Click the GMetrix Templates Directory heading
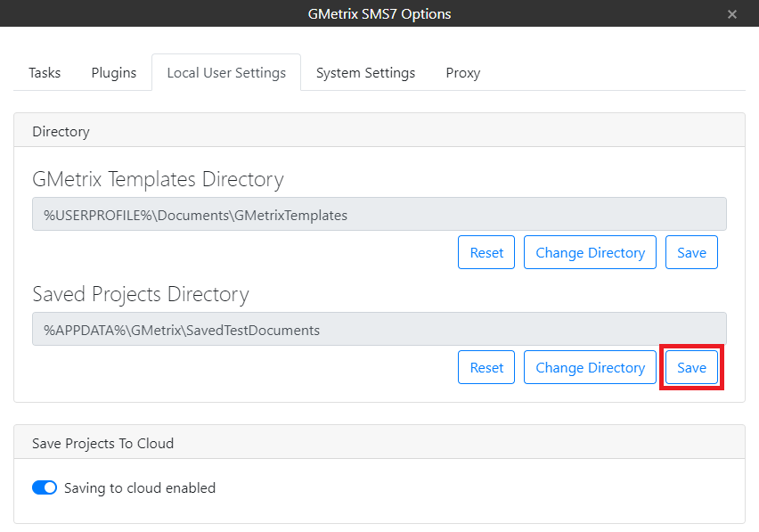The width and height of the screenshot is (759, 532). 158,179
